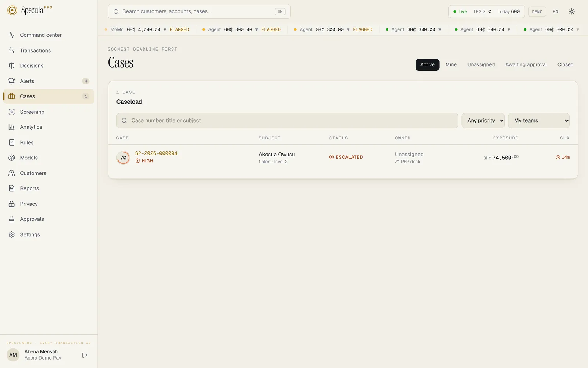Image resolution: width=588 pixels, height=368 pixels.
Task: Click the Specula PRO logo
Action: 30,10
